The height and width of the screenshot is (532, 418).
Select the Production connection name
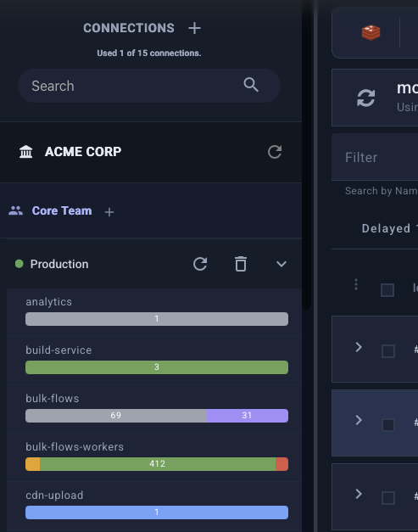[59, 264]
